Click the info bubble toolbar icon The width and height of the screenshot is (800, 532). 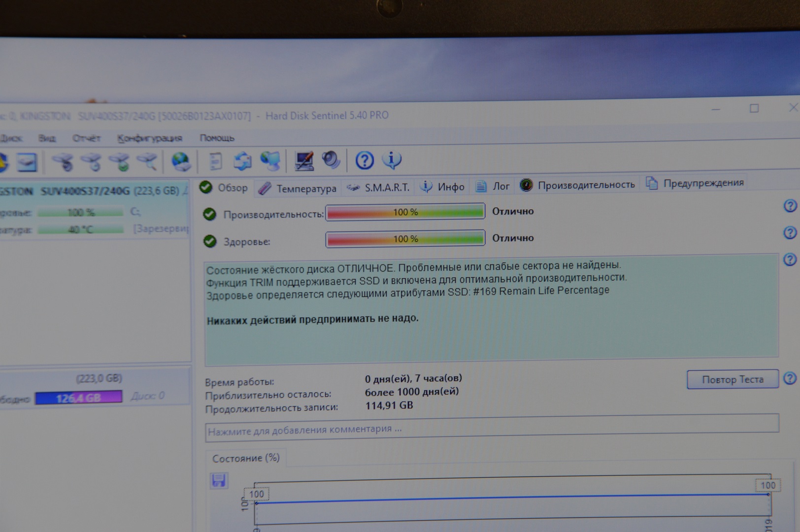coord(392,160)
